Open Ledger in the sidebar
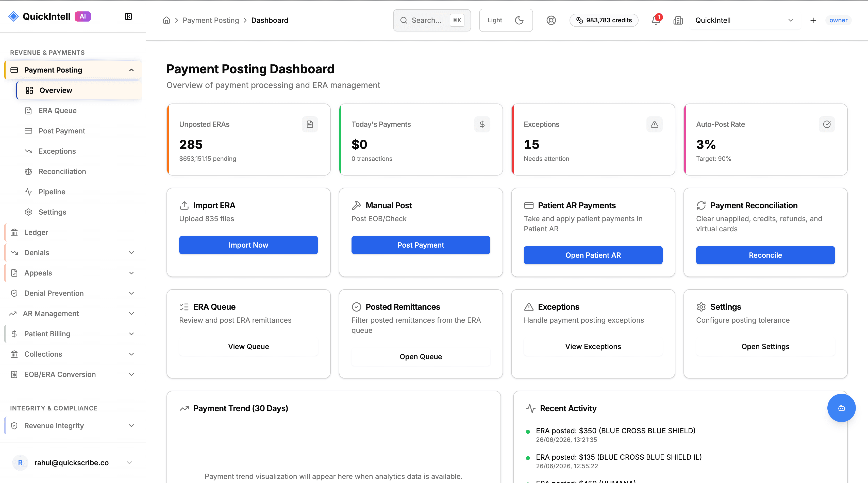Viewport: 868px width, 483px height. click(73, 232)
